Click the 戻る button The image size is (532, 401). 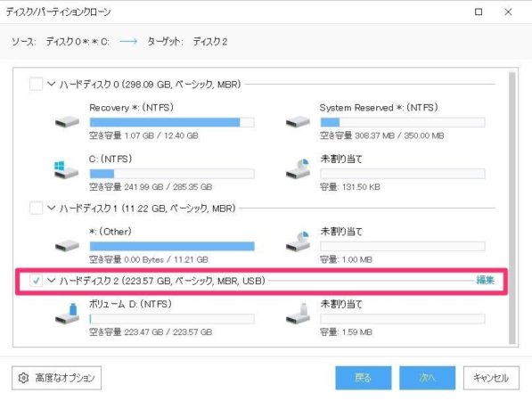point(364,378)
